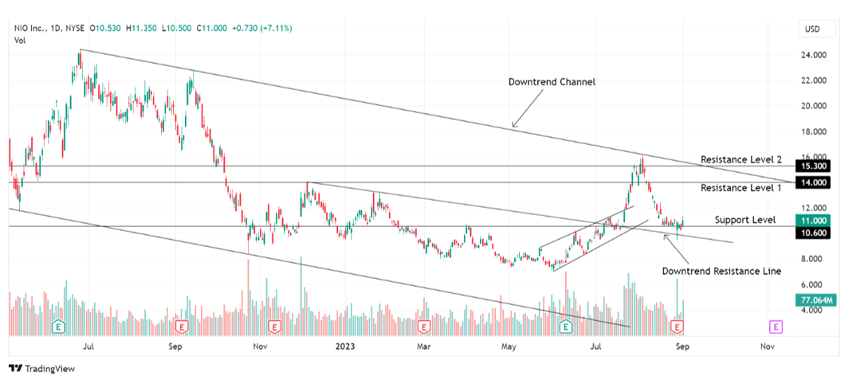Select the low value L10.500
Screen dimensions: 868x384
pyautogui.click(x=177, y=28)
